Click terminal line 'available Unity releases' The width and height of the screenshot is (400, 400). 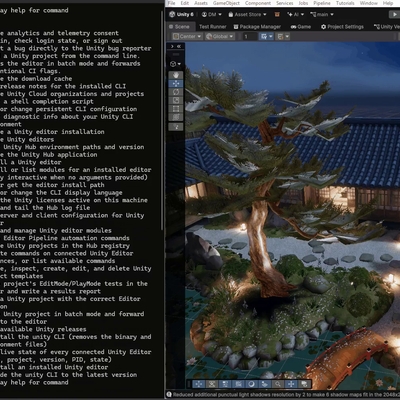tap(43, 329)
